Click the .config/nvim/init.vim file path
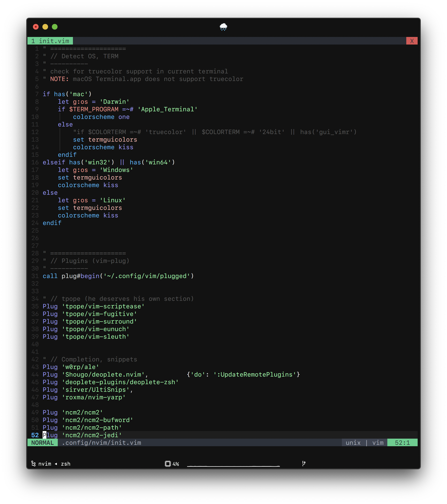Viewport: 447px width, 504px height. (x=101, y=443)
